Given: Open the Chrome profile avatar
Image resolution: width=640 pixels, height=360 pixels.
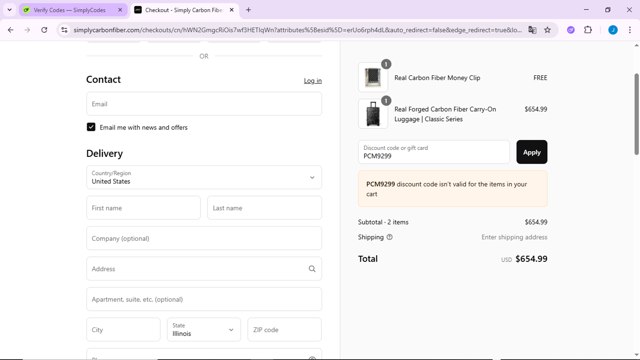Looking at the screenshot, I should tap(613, 30).
